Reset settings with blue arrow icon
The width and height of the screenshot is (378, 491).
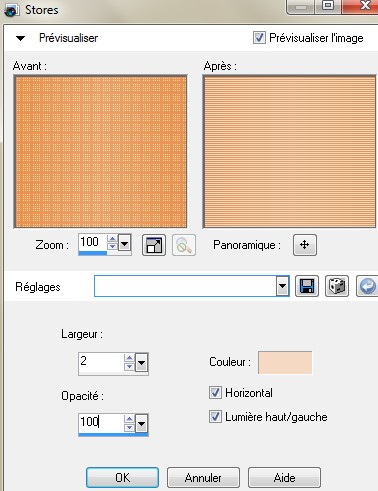[x=367, y=286]
